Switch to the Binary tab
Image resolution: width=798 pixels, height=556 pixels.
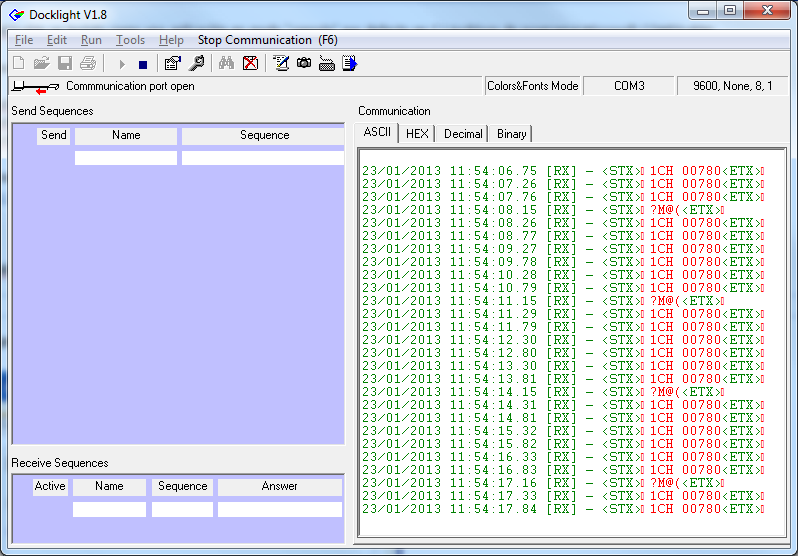(x=511, y=134)
